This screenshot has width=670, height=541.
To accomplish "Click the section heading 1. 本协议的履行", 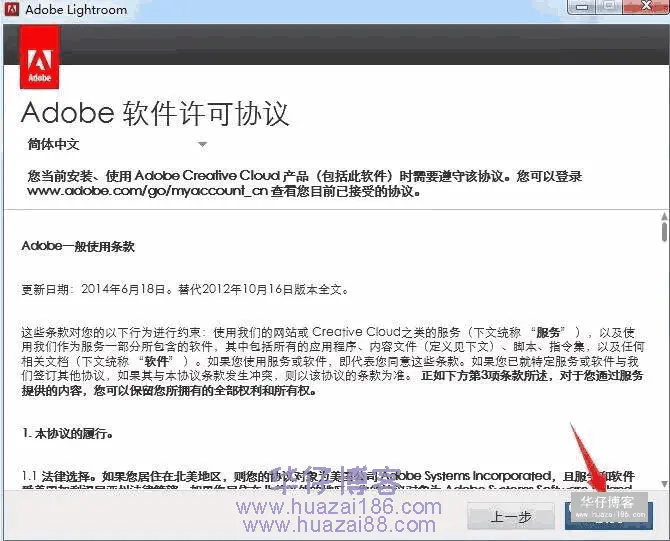I will pos(68,433).
